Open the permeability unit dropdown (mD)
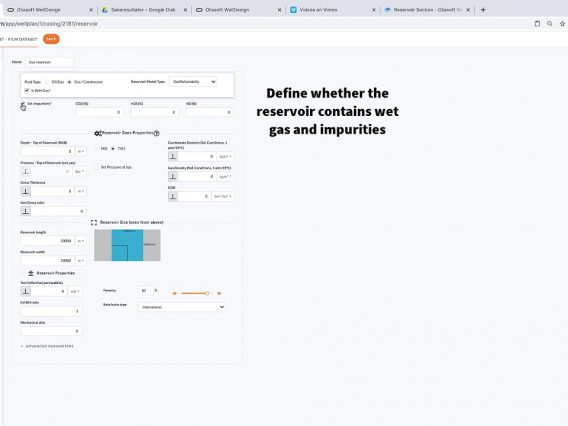Image resolution: width=568 pixels, height=426 pixels. 75,291
